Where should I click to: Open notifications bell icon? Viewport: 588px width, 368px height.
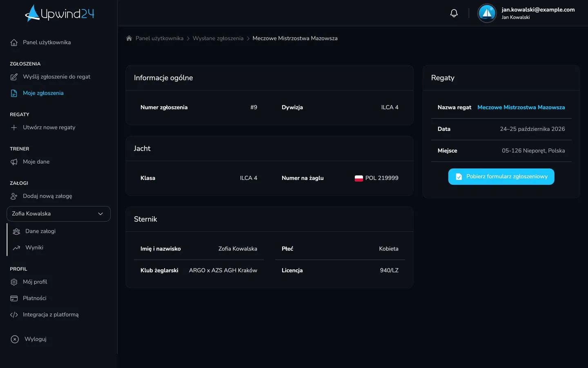454,13
